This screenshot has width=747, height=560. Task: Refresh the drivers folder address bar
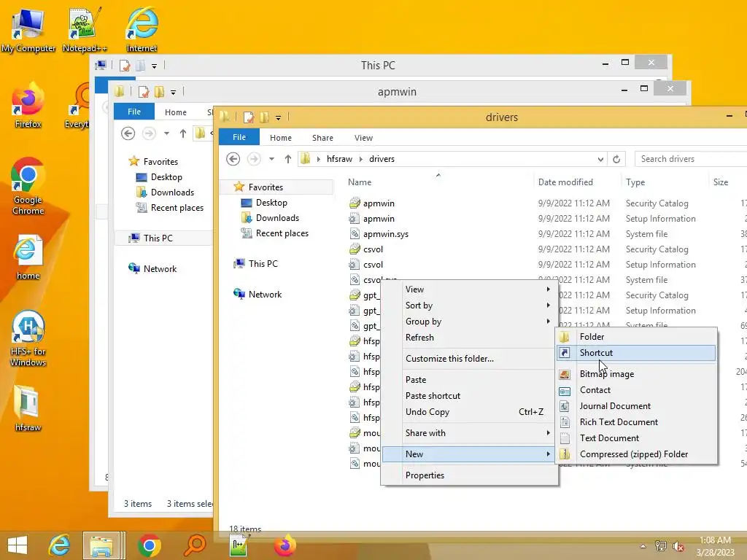click(x=616, y=159)
